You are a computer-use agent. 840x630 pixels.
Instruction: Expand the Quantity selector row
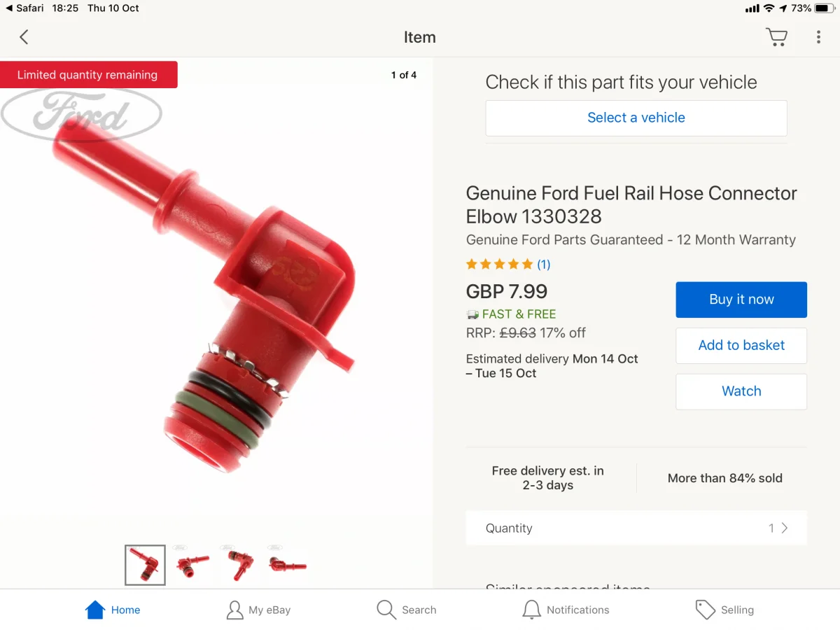636,528
